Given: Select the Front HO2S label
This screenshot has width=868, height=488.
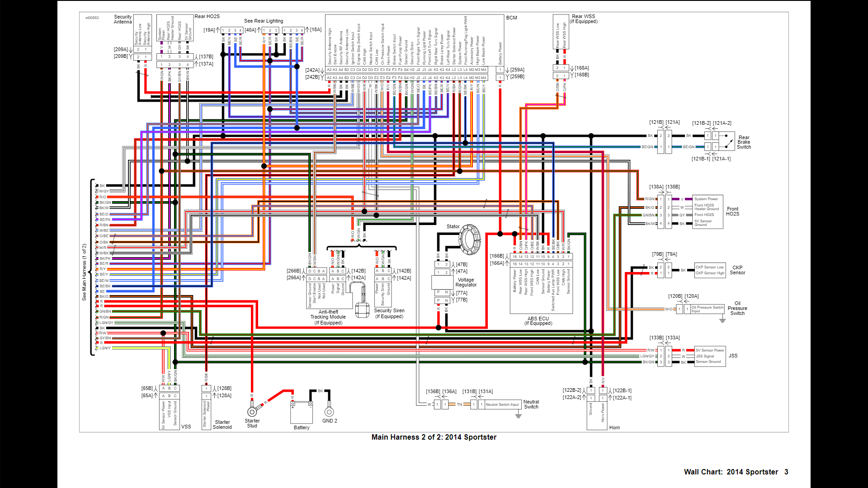Looking at the screenshot, I should [732, 211].
